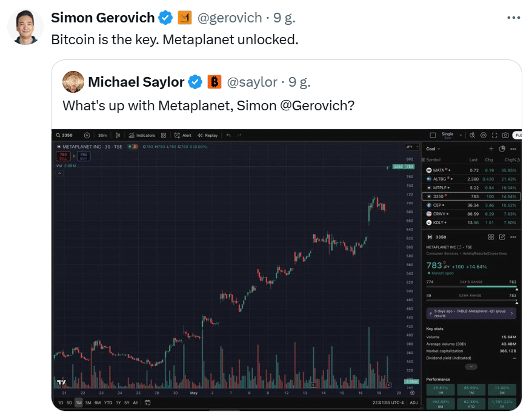The image size is (532, 414).
Task: Open the Indicators menu in chart toolbar
Action: pos(142,135)
